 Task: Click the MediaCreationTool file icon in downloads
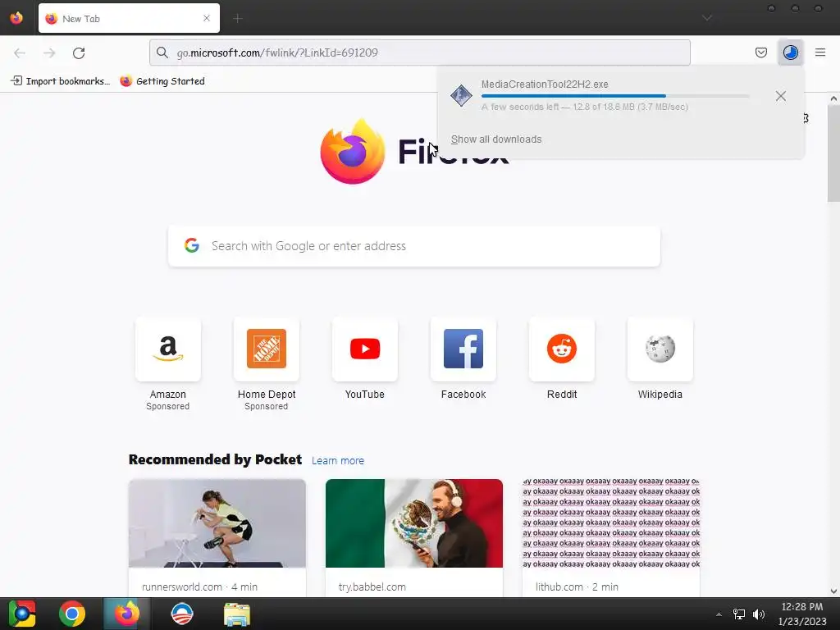coord(461,95)
